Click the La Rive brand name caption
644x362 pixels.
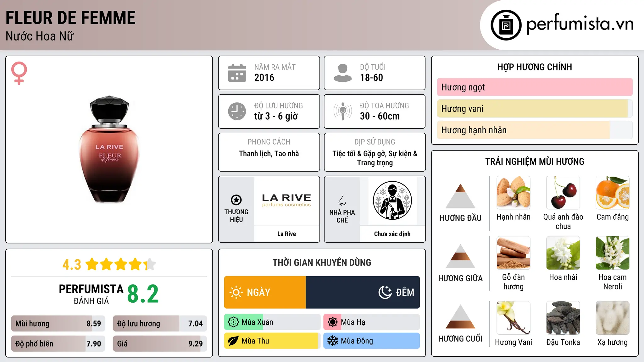click(x=286, y=234)
